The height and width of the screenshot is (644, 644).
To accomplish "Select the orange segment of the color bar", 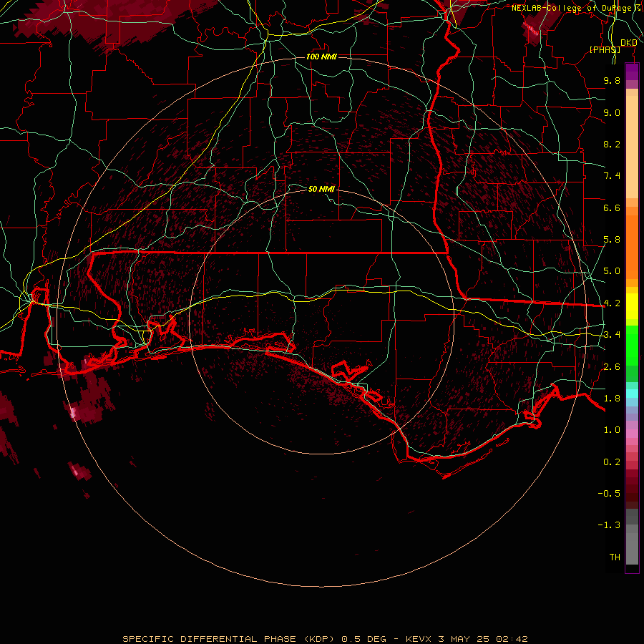I will click(632, 248).
